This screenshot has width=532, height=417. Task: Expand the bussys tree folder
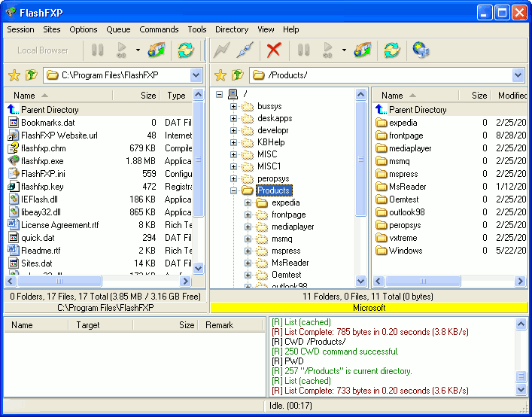pyautogui.click(x=233, y=107)
